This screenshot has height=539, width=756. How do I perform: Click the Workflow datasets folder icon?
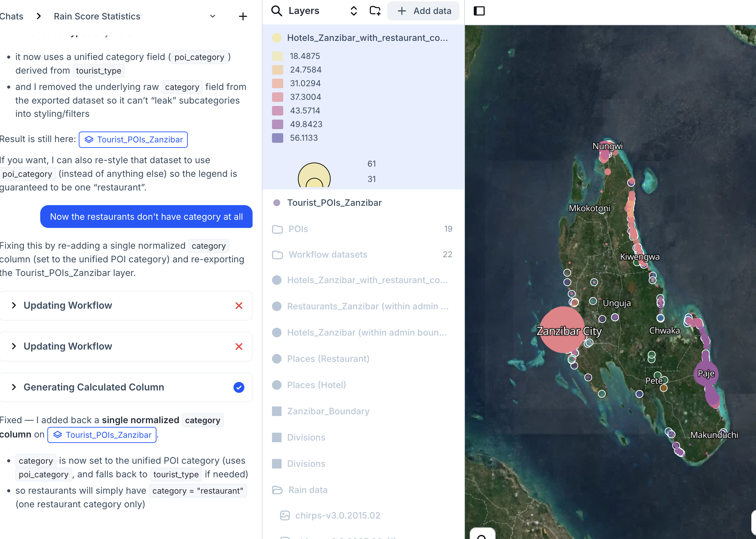pyautogui.click(x=277, y=255)
